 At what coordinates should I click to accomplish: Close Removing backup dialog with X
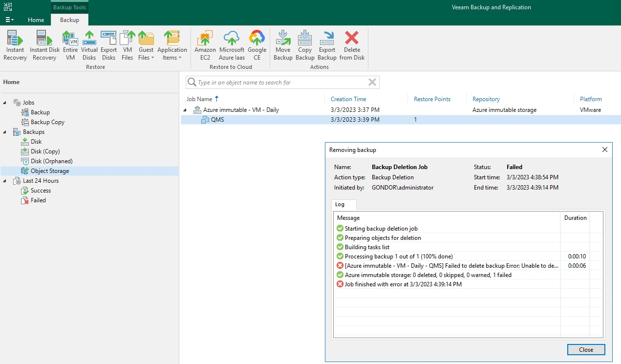[605, 150]
